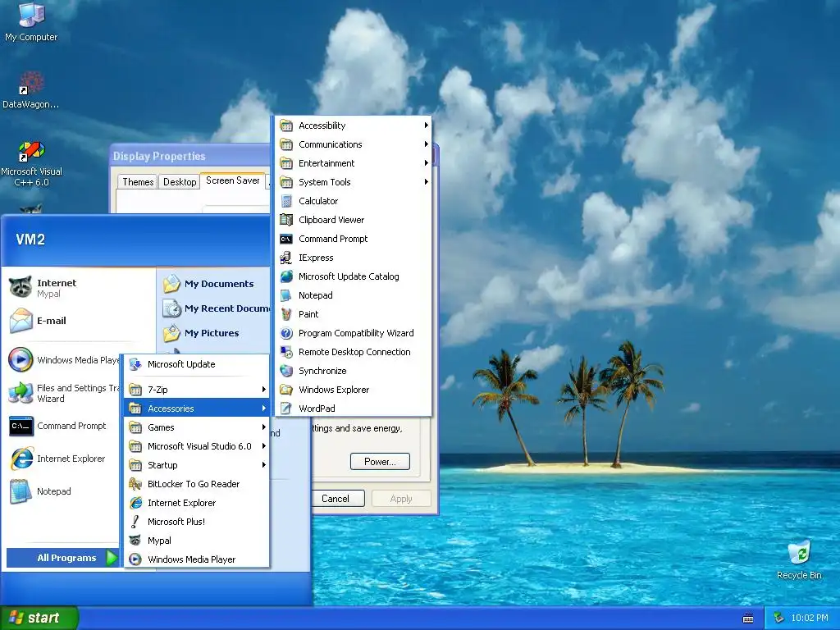Viewport: 840px width, 630px height.
Task: Open My Pictures from Start menu
Action: [215, 333]
